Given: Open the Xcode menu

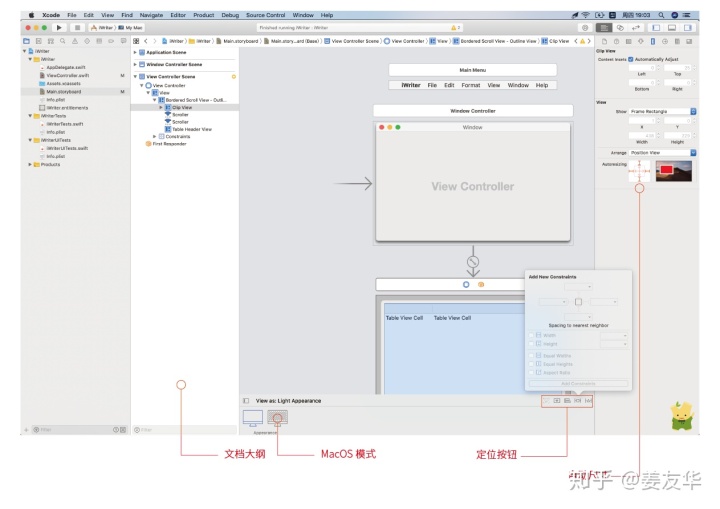Looking at the screenshot, I should [x=51, y=15].
